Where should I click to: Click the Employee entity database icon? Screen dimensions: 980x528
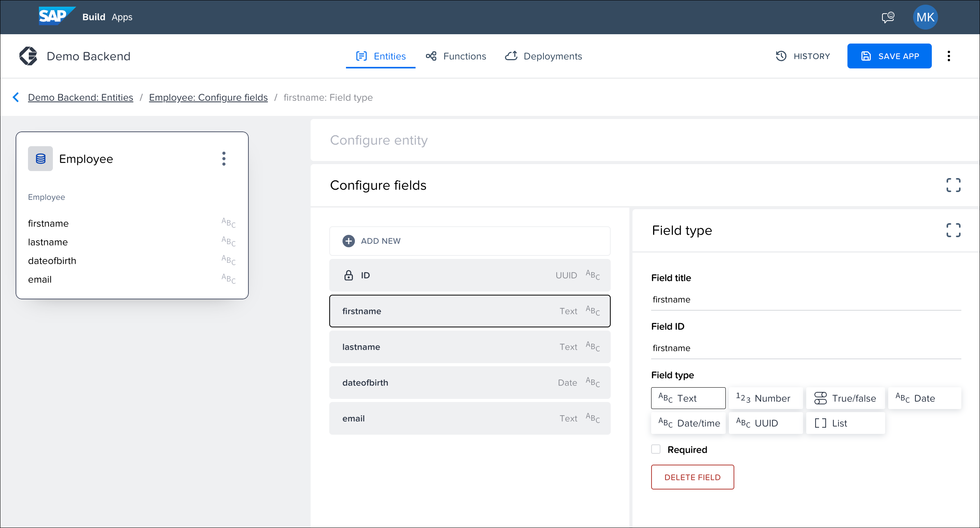pos(40,158)
